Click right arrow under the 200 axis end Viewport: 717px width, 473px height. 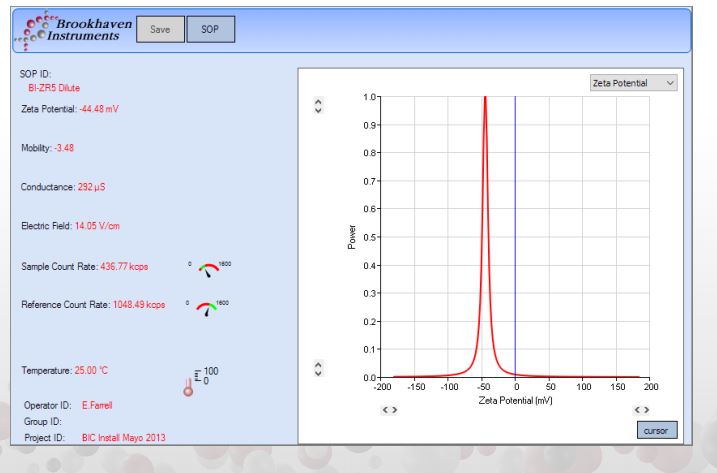click(x=647, y=410)
